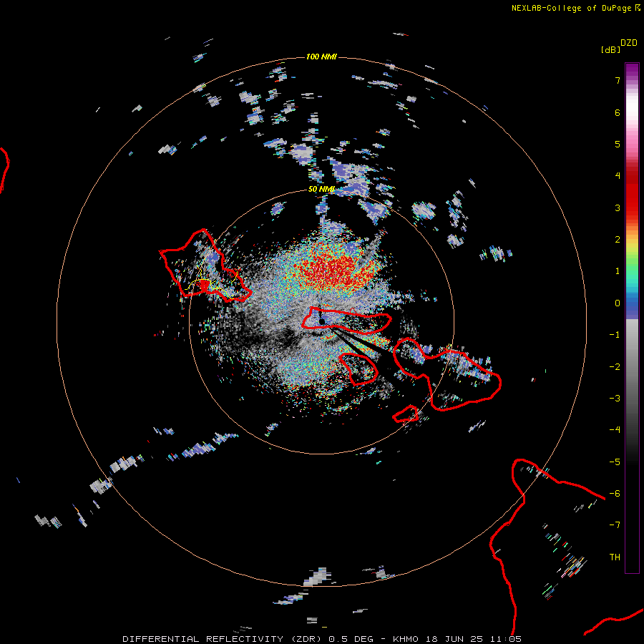Click the -7 value on the color scale
The height and width of the screenshot is (644, 644).
coord(615,525)
